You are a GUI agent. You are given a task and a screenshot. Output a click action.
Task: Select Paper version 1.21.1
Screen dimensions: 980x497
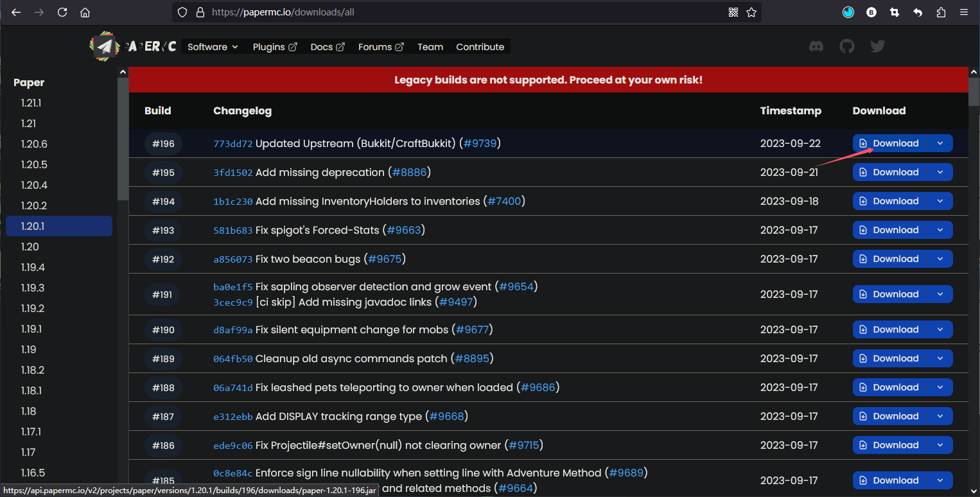coord(59,103)
